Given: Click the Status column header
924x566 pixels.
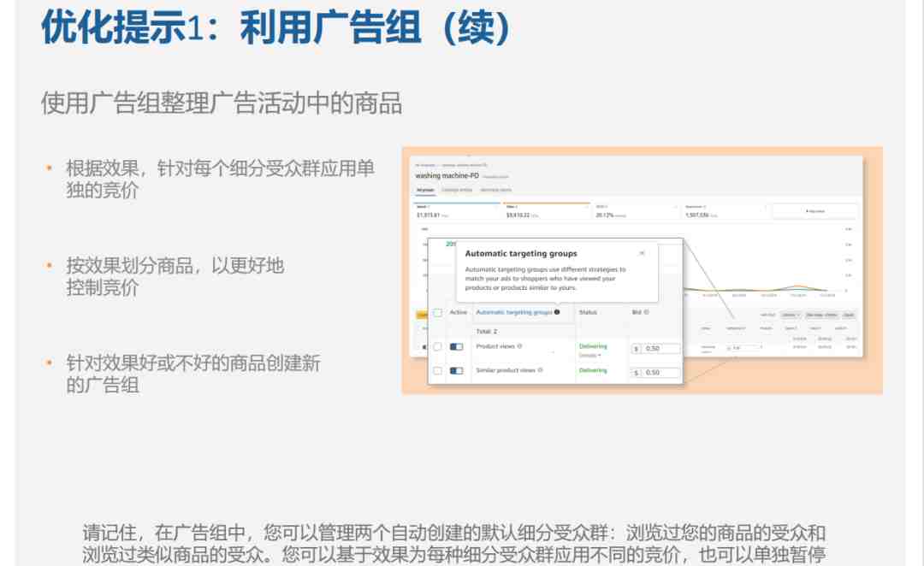Looking at the screenshot, I should (588, 312).
